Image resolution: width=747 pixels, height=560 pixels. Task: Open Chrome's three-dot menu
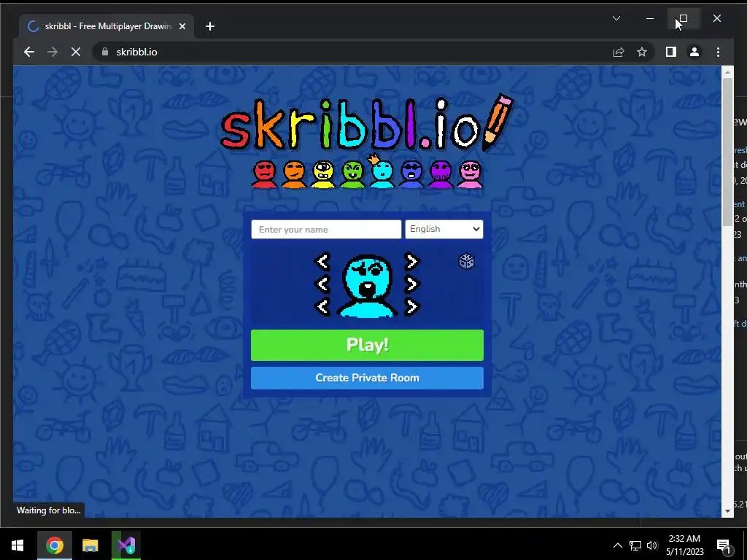point(718,52)
